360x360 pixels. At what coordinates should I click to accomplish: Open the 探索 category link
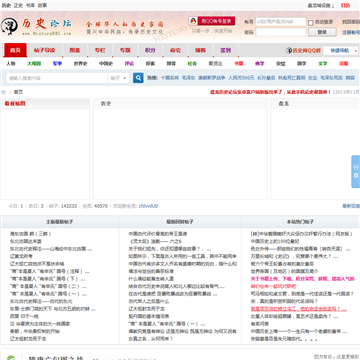(x=150, y=64)
